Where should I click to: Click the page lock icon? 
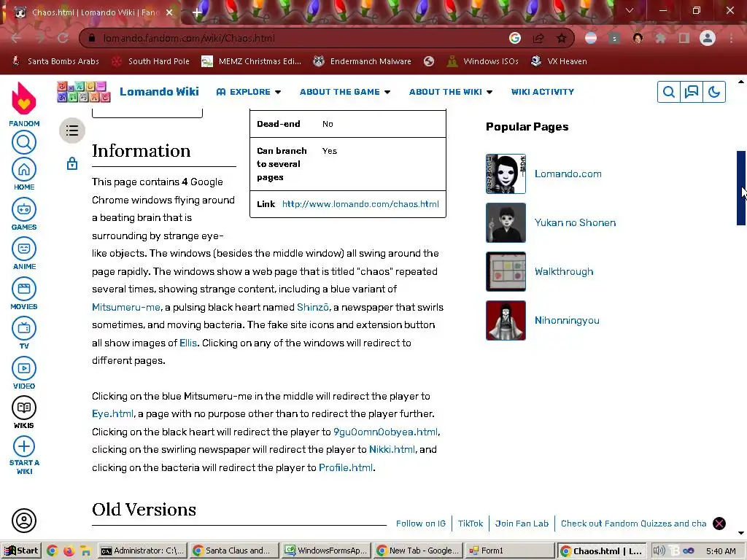click(72, 164)
